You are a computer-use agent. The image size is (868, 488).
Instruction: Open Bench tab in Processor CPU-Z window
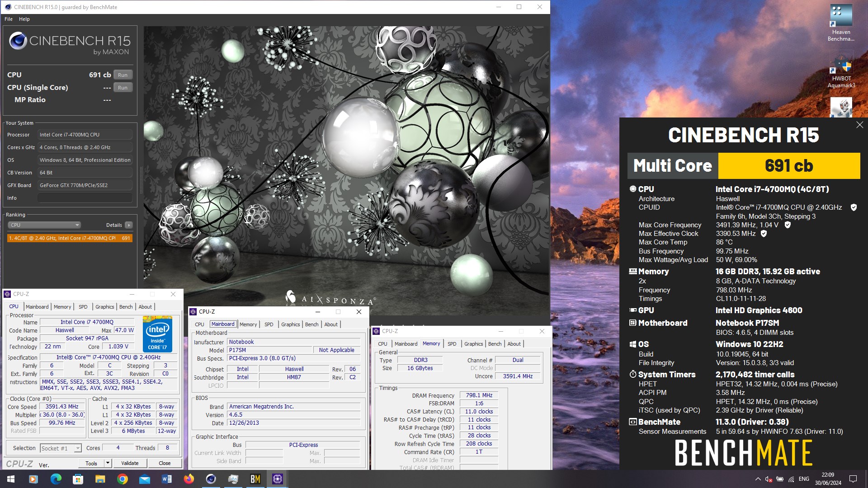coord(126,307)
